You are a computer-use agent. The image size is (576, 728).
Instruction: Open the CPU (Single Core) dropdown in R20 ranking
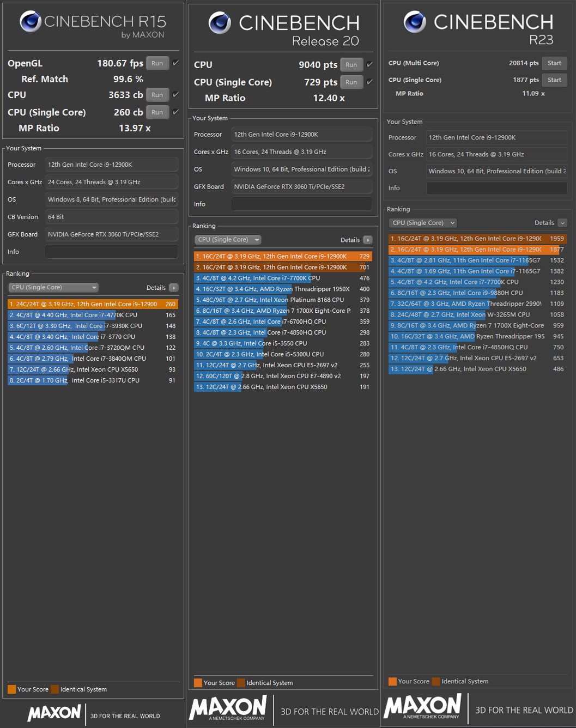point(228,240)
